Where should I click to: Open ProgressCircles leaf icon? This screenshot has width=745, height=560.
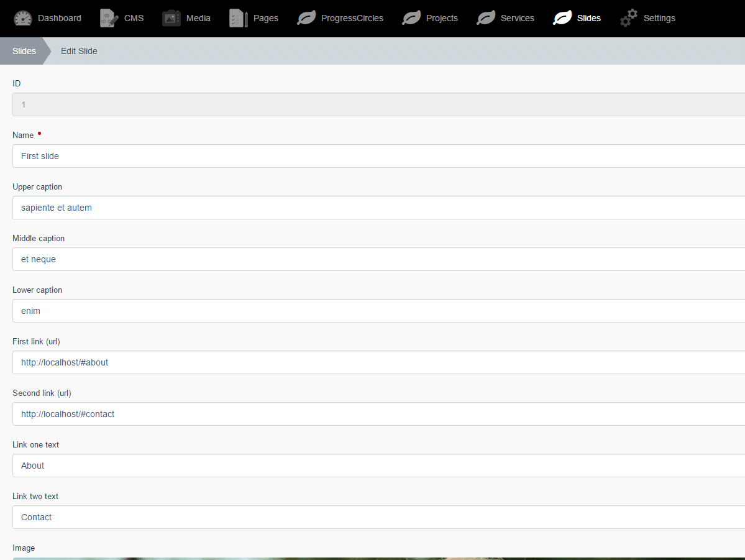point(306,18)
